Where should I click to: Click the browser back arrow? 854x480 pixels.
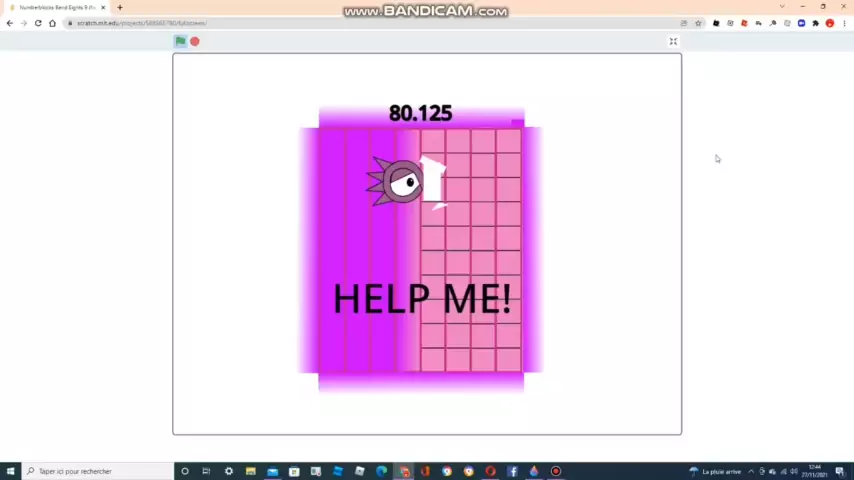click(10, 23)
